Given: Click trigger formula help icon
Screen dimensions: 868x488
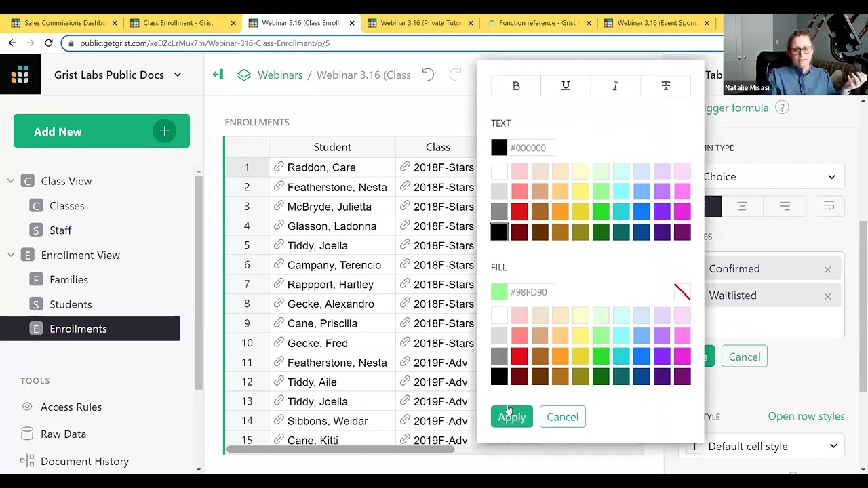Looking at the screenshot, I should coord(782,108).
